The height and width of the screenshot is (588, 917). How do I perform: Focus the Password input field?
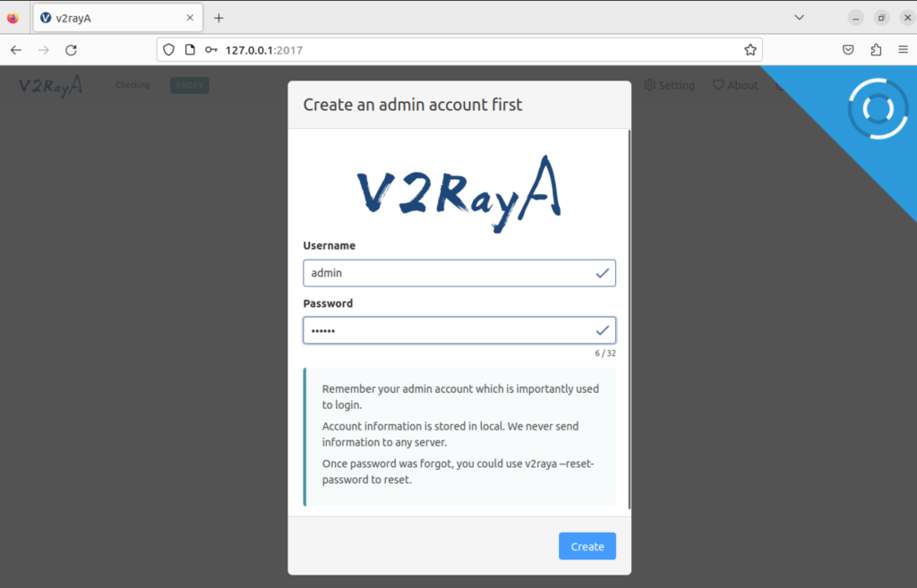click(459, 330)
